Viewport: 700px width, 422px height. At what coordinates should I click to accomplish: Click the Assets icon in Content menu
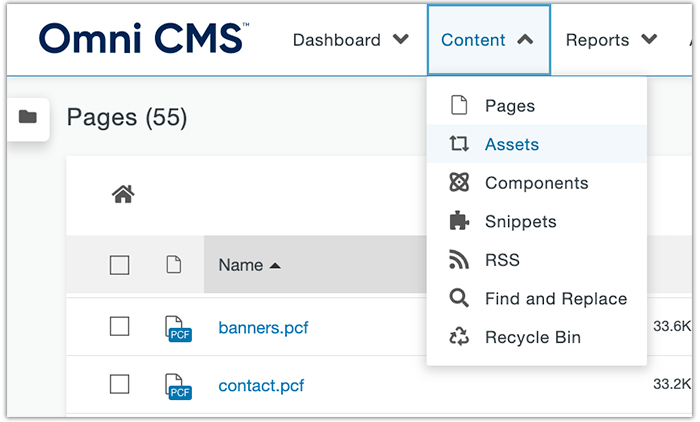[459, 144]
